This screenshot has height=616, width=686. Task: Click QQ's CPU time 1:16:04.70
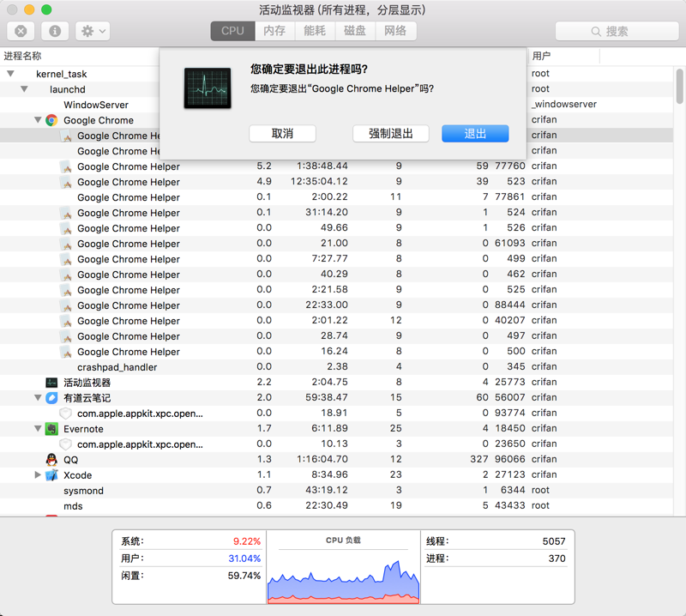[322, 459]
